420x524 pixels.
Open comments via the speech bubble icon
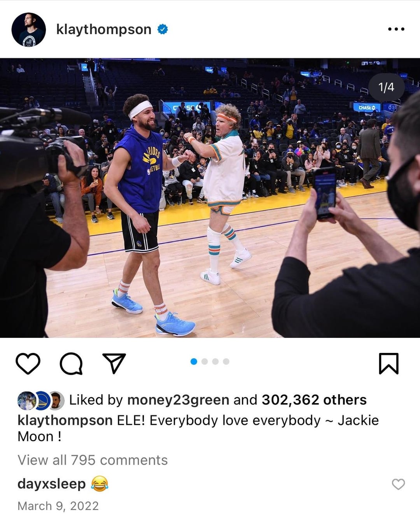(x=71, y=364)
